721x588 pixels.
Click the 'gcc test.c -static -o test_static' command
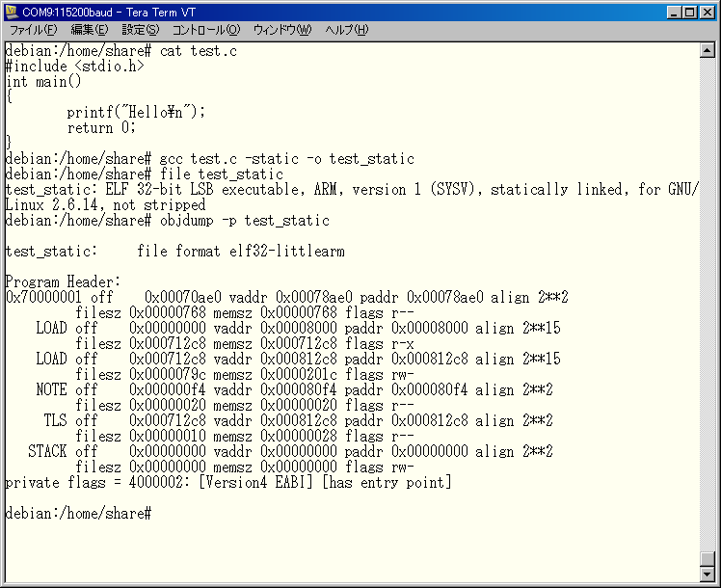pyautogui.click(x=287, y=159)
